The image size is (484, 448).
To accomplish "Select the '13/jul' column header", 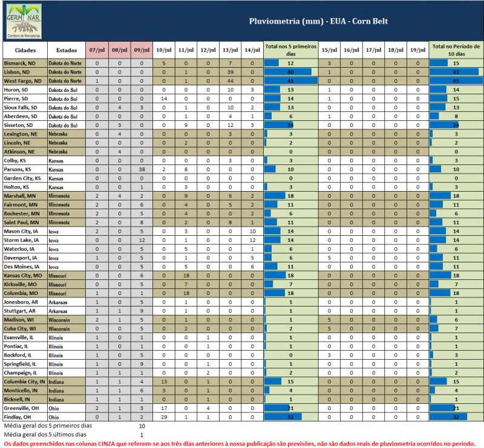I will coord(230,50).
